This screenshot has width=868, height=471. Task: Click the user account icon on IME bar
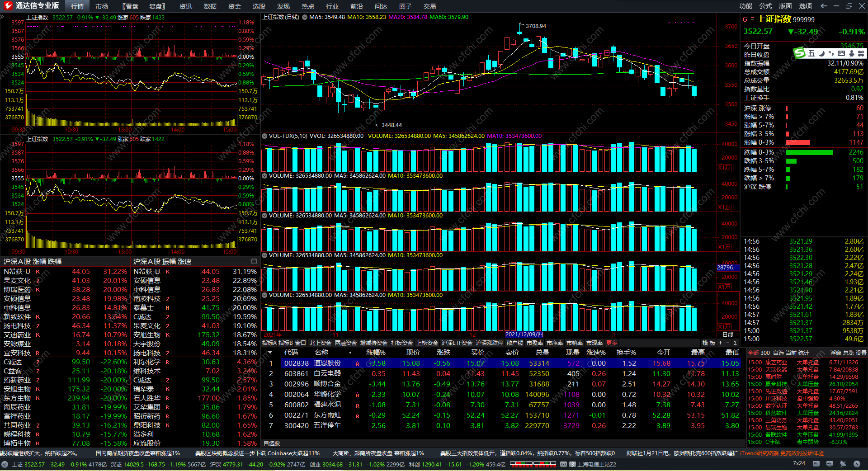851,53
